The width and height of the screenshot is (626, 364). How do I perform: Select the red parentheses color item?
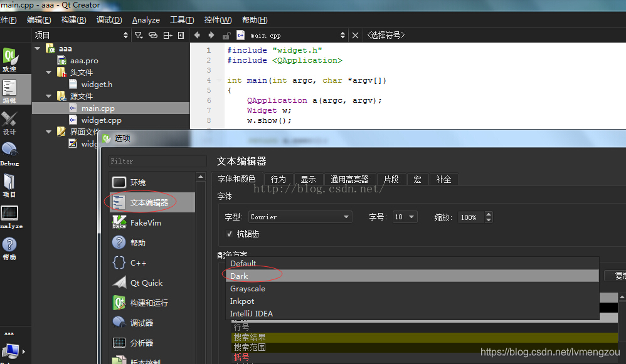click(425, 357)
